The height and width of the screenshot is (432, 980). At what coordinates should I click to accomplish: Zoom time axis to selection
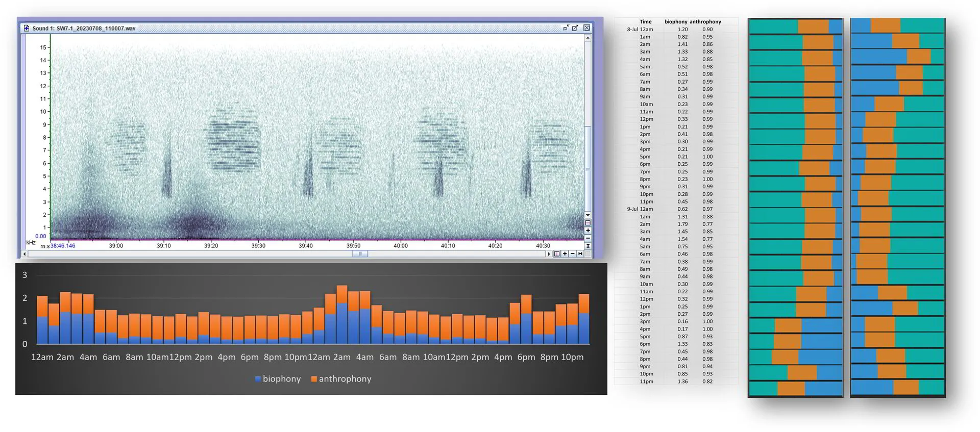(557, 253)
